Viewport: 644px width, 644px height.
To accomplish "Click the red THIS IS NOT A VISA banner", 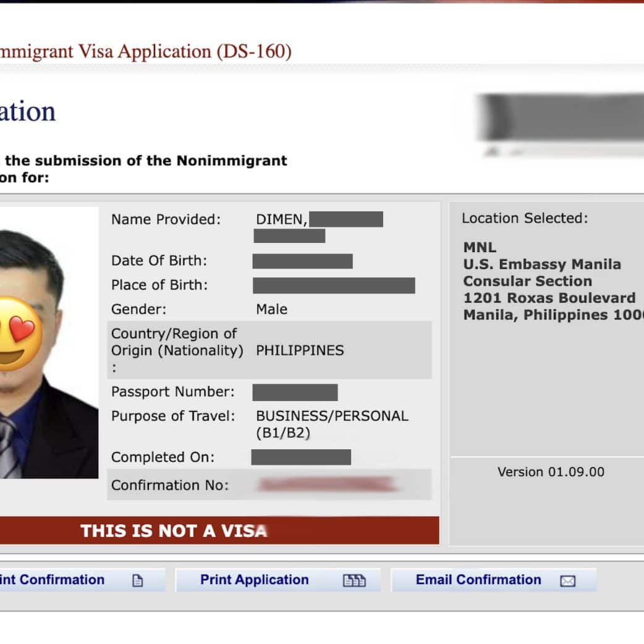I will coord(219,530).
